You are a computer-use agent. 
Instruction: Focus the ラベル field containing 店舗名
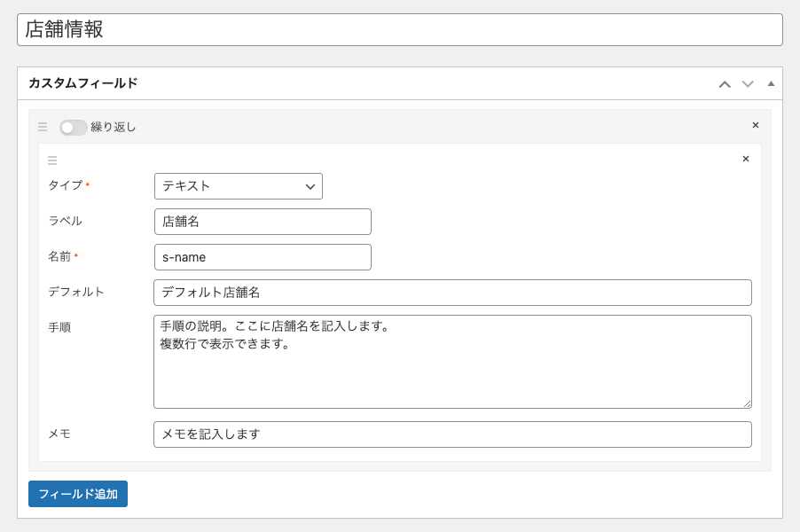coord(263,222)
